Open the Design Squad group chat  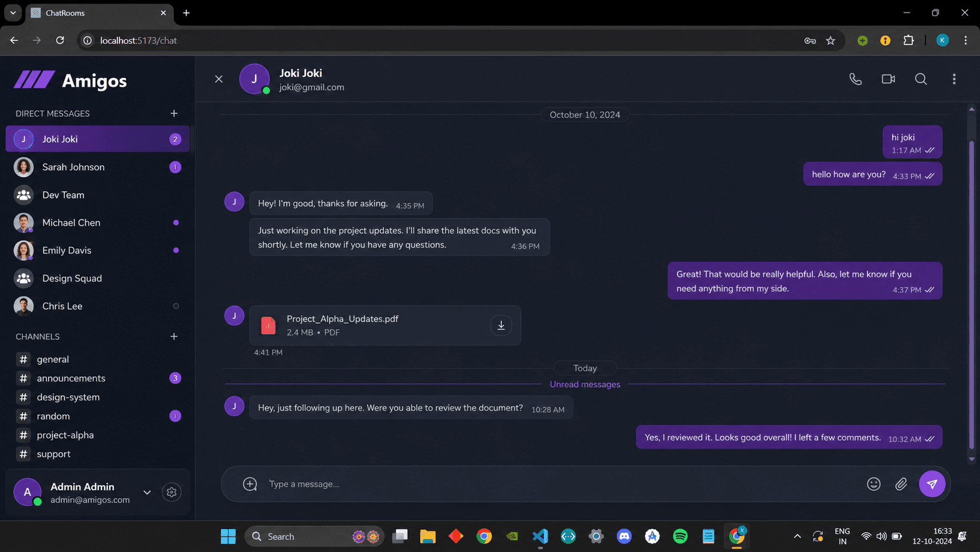pos(97,278)
